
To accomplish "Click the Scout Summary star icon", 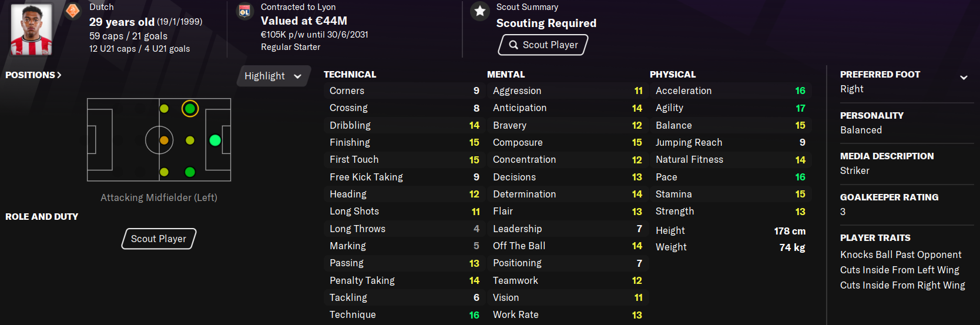I will pyautogui.click(x=480, y=11).
